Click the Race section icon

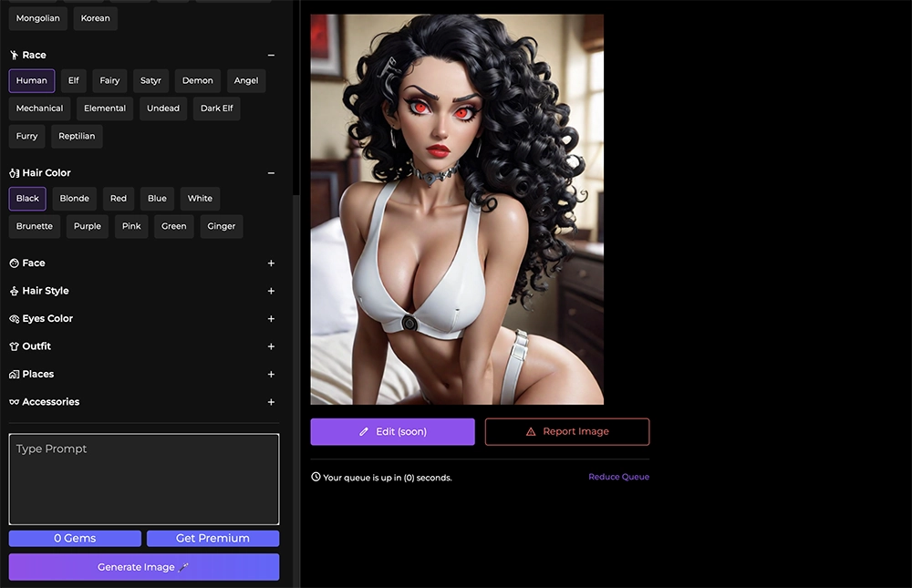click(13, 55)
